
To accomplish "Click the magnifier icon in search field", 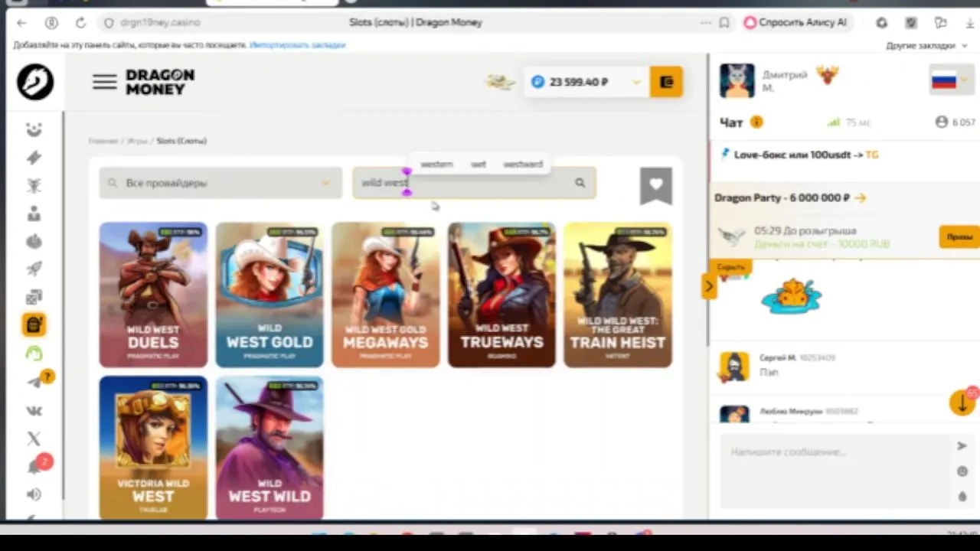I will pyautogui.click(x=580, y=183).
